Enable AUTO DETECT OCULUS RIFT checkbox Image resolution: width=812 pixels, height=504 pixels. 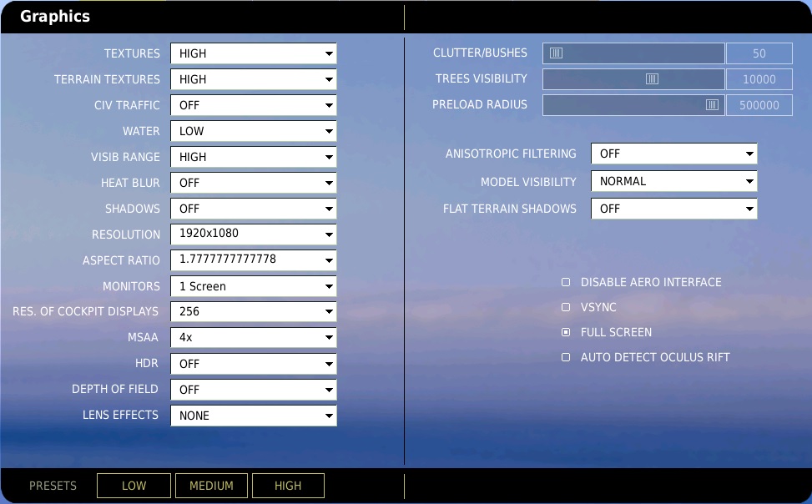[x=566, y=357]
